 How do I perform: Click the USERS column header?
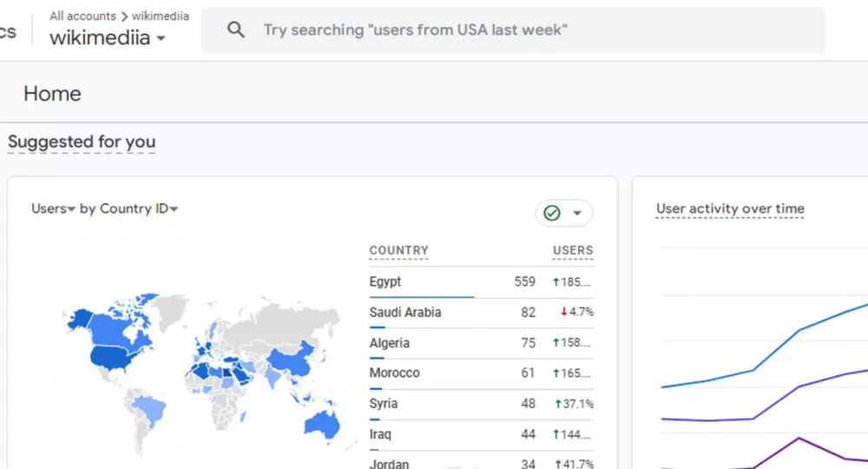(x=573, y=250)
